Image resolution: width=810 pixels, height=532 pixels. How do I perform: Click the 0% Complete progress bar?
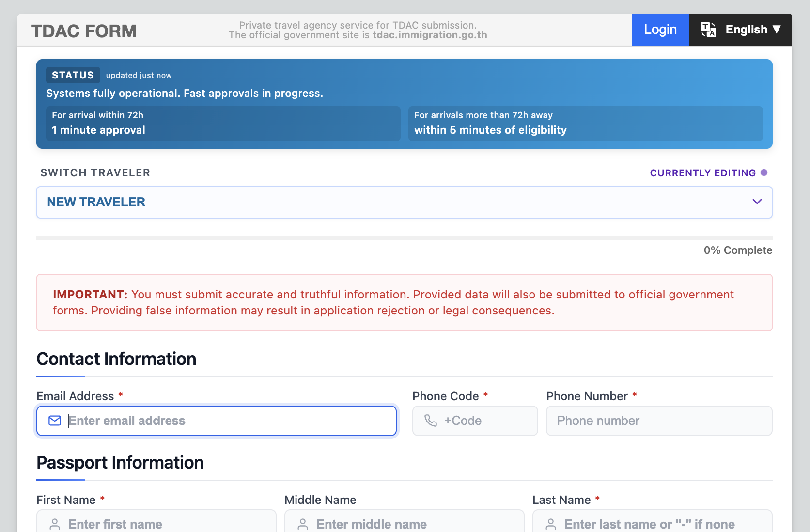405,237
